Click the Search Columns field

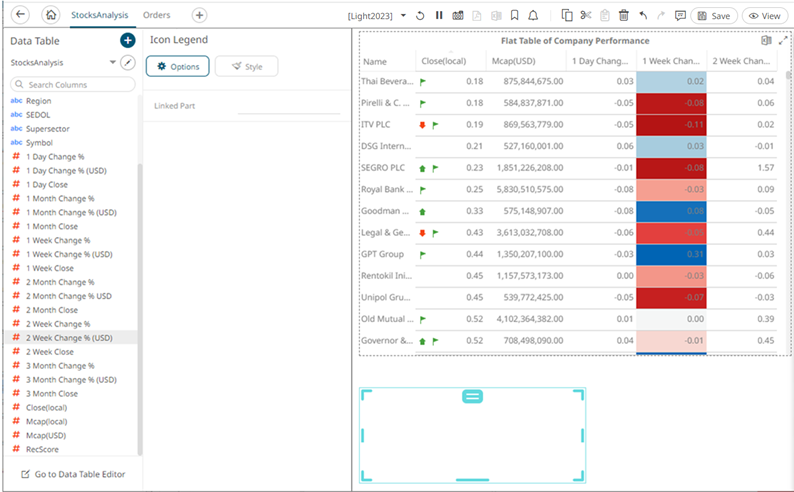(75, 85)
